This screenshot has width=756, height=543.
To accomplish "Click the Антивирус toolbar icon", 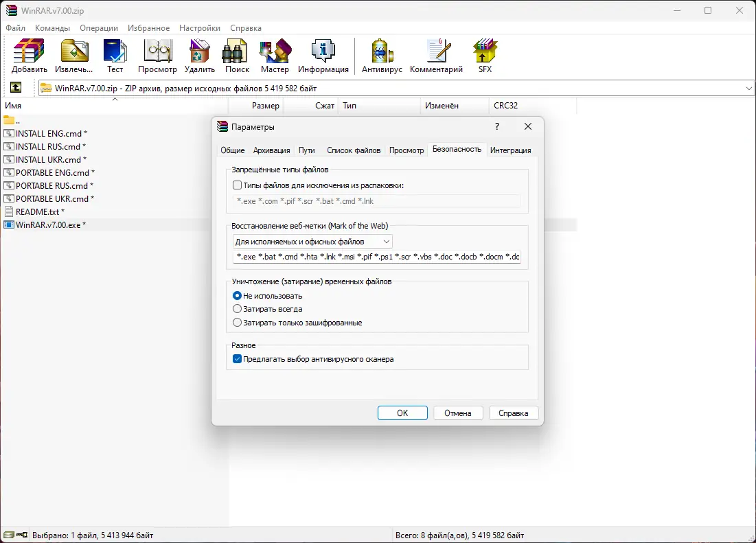I will click(x=382, y=51).
